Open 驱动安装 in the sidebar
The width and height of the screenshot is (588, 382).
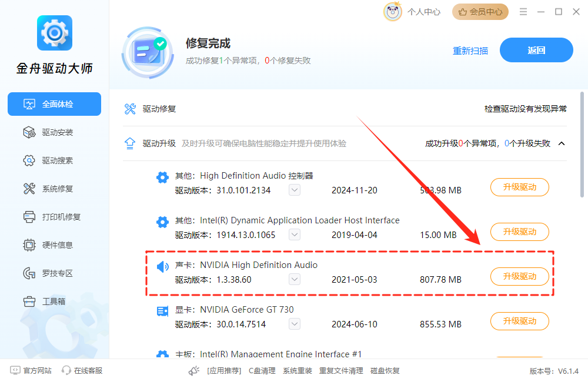pos(57,132)
